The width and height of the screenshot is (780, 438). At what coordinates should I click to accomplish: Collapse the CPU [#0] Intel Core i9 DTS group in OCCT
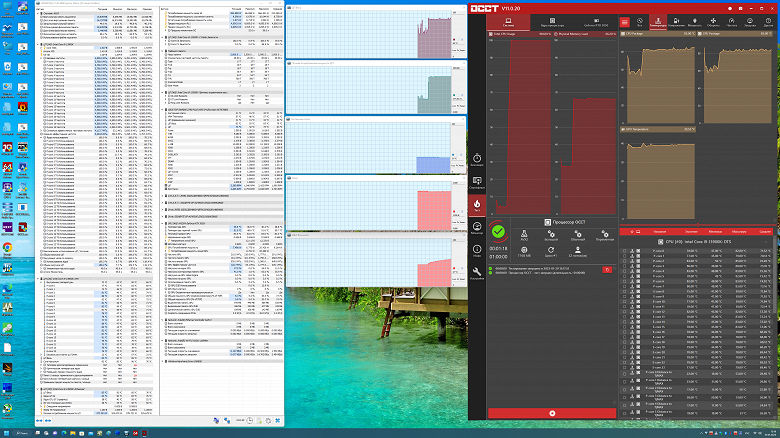pos(766,242)
